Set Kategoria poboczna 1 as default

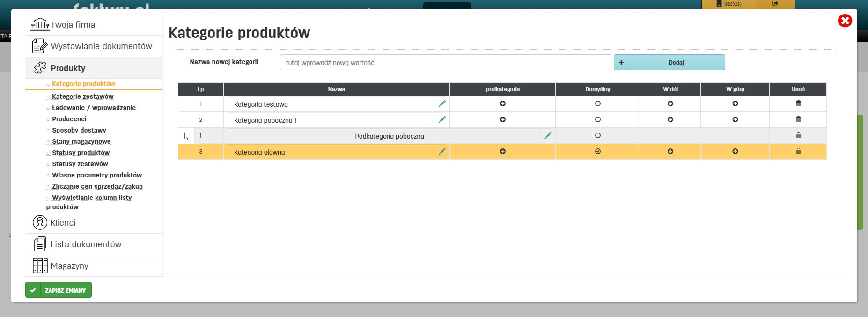coord(598,119)
